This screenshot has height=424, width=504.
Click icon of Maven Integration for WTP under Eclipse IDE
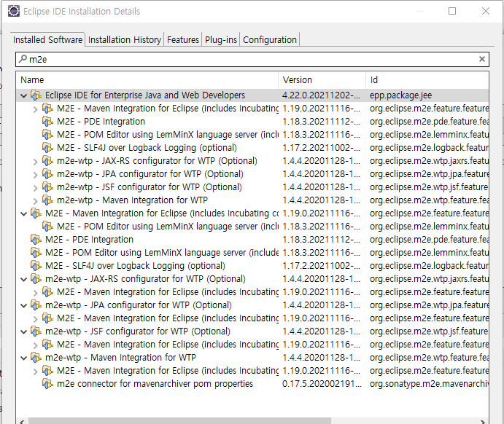click(x=47, y=200)
